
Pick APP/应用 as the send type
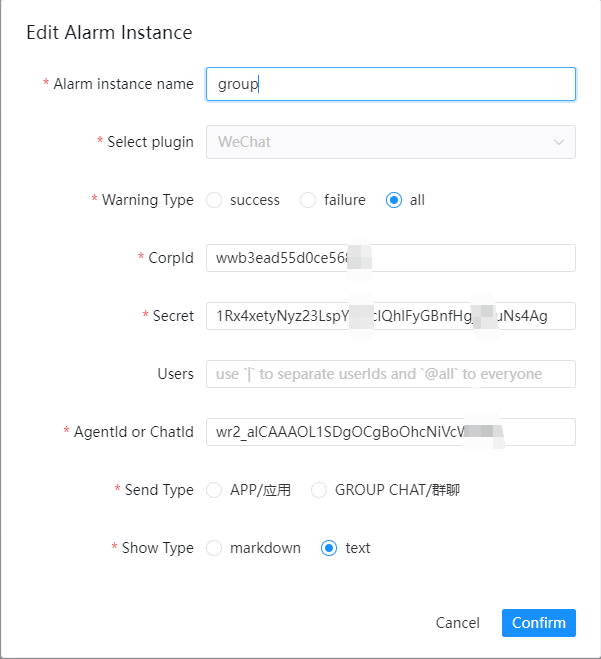[214, 490]
